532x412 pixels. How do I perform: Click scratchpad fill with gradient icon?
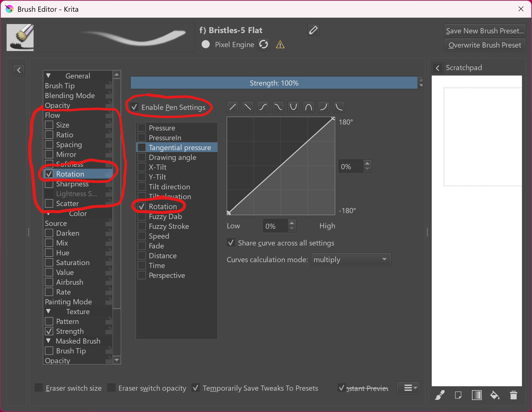[477, 395]
